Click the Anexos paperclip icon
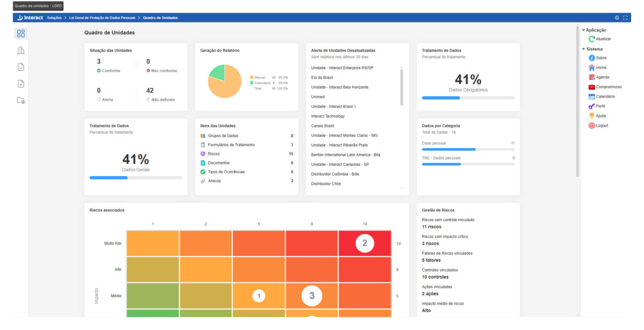This screenshot has width=644, height=330. tap(203, 181)
